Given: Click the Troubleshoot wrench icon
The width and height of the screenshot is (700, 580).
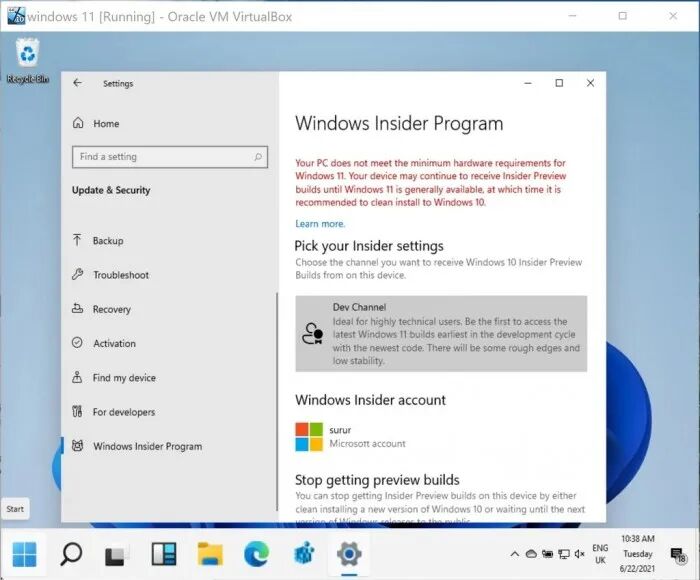Looking at the screenshot, I should click(x=77, y=274).
